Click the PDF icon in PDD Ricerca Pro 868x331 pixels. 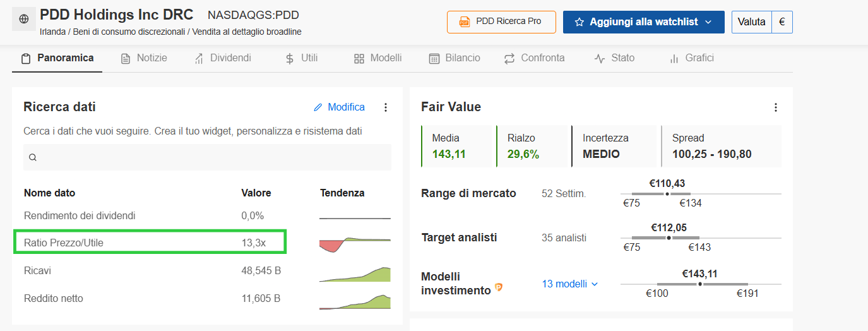pos(465,21)
